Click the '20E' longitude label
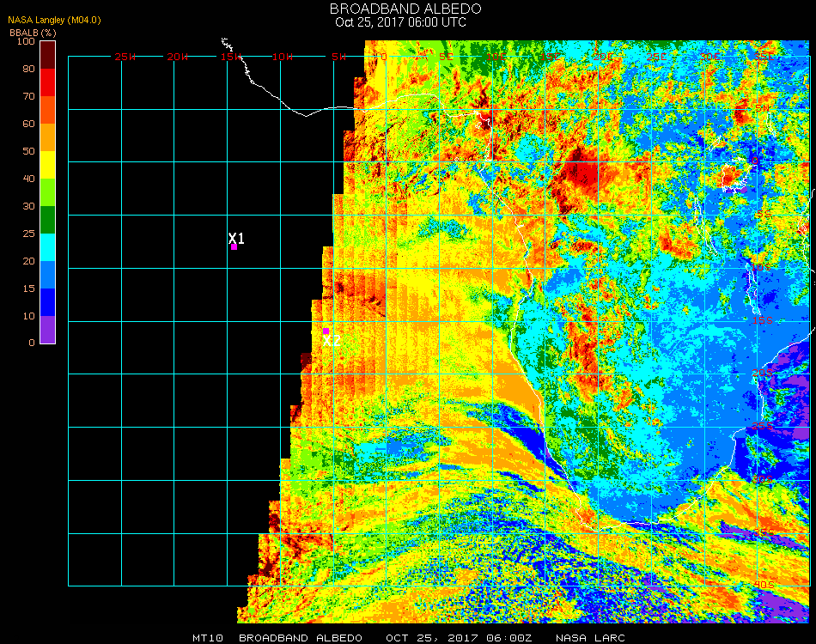The image size is (816, 644). pyautogui.click(x=603, y=57)
